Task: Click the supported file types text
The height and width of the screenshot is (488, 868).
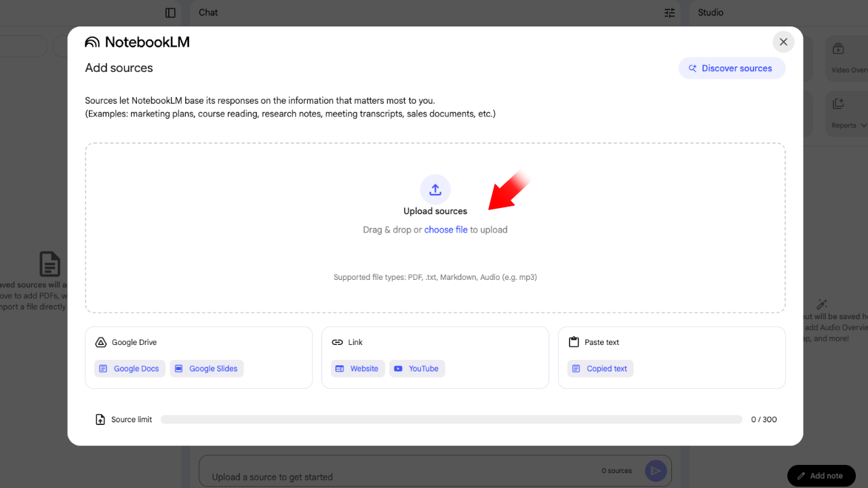Action: pos(435,277)
